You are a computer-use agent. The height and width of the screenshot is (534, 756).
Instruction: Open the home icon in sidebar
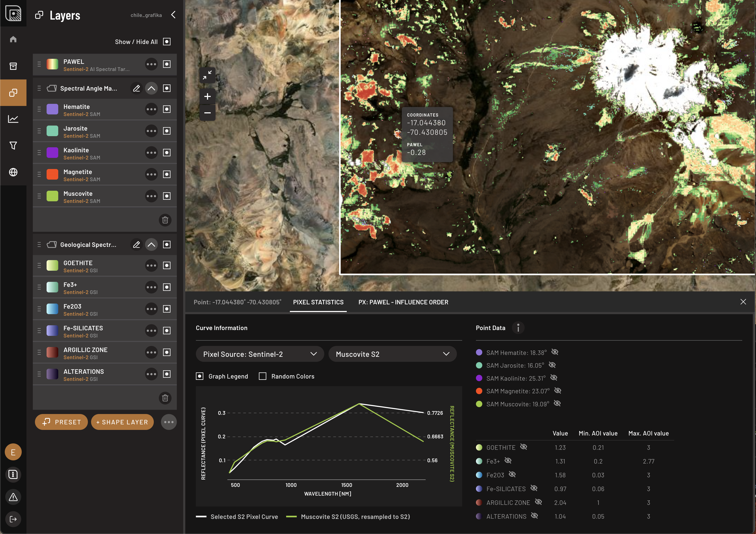[13, 39]
